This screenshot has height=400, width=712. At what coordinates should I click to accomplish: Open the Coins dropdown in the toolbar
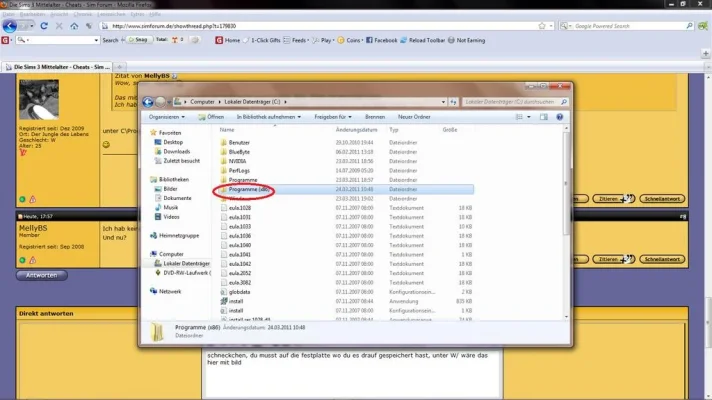coord(350,40)
